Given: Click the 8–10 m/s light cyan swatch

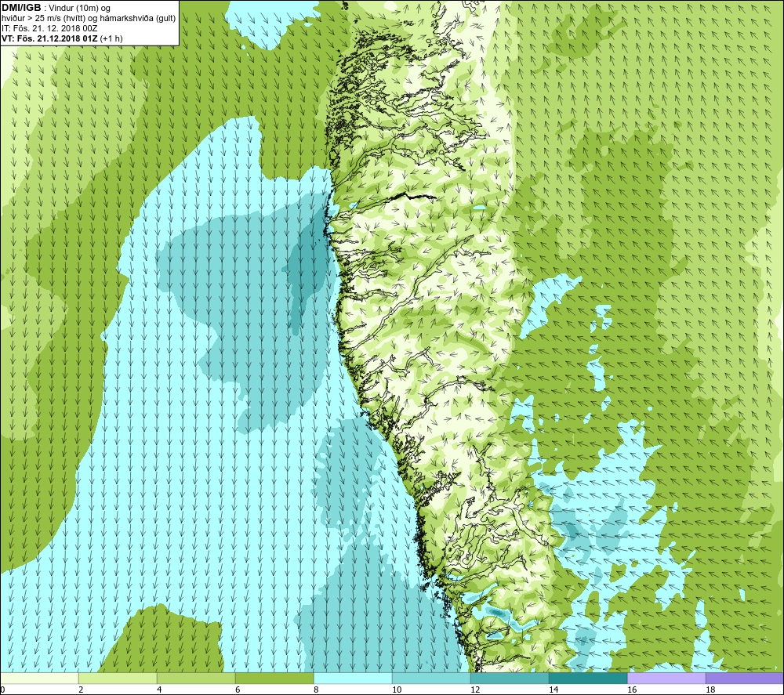Looking at the screenshot, I should pyautogui.click(x=353, y=678).
